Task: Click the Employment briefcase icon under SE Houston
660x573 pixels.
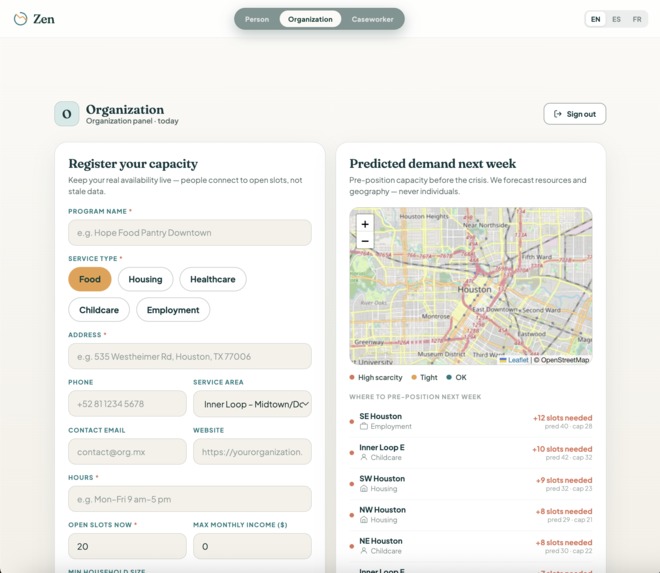Action: click(364, 426)
